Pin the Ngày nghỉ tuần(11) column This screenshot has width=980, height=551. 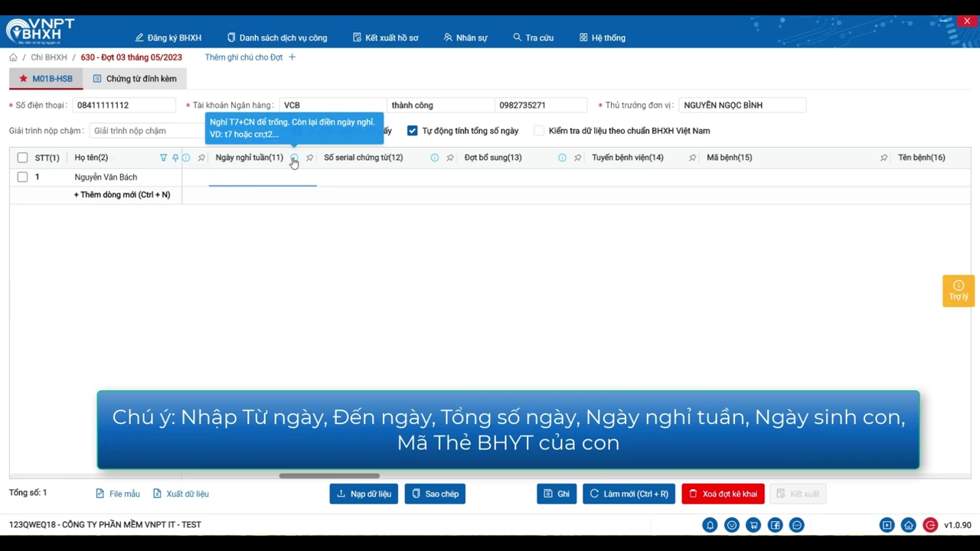[309, 158]
